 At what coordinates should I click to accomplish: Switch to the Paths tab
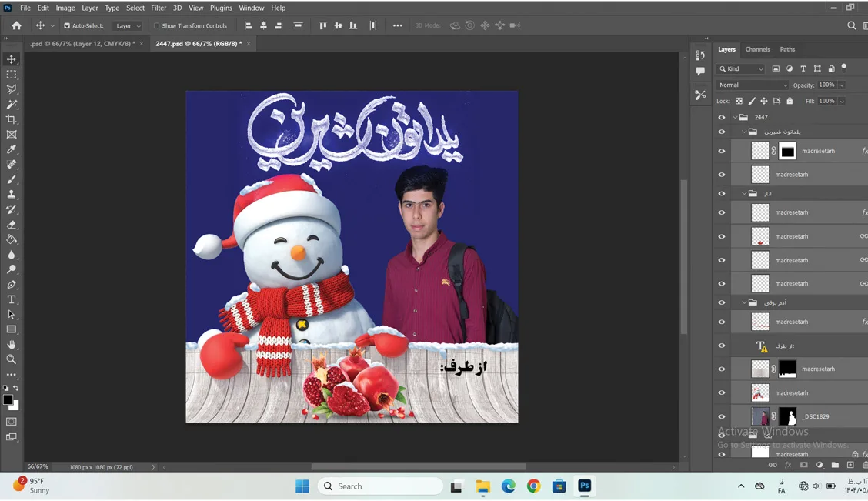(787, 49)
